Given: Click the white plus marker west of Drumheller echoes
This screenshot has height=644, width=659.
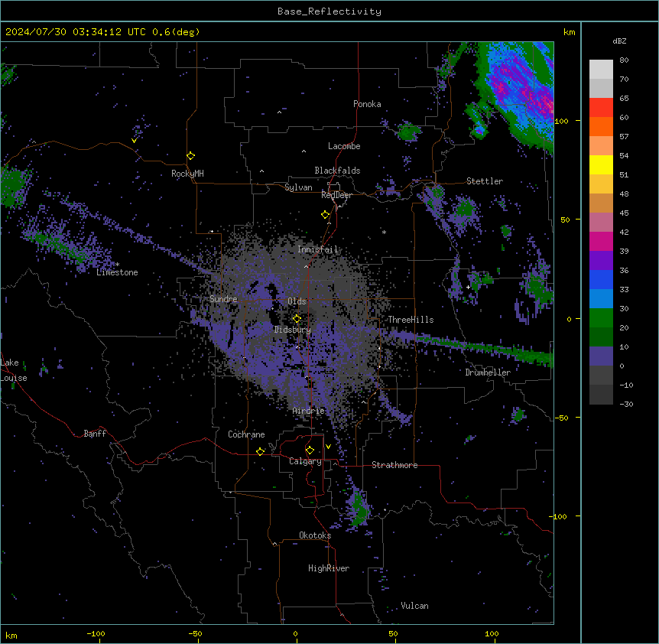Looking at the screenshot, I should [468, 287].
